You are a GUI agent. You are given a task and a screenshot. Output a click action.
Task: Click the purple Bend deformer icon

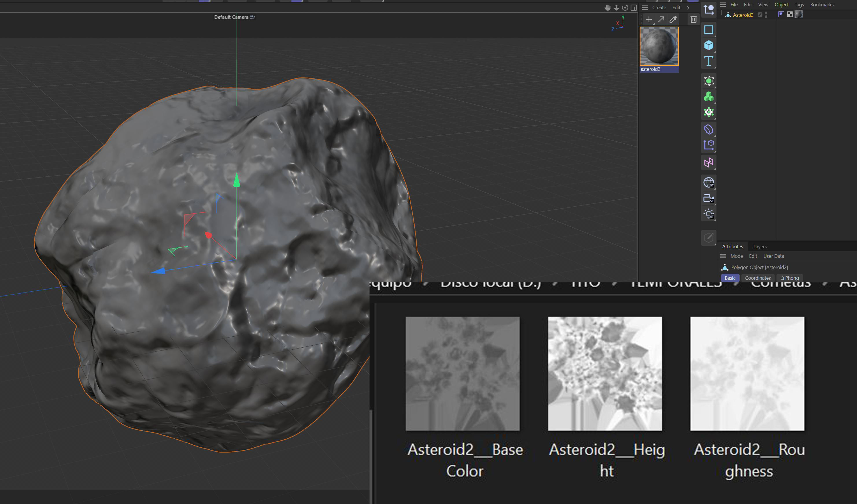click(709, 129)
